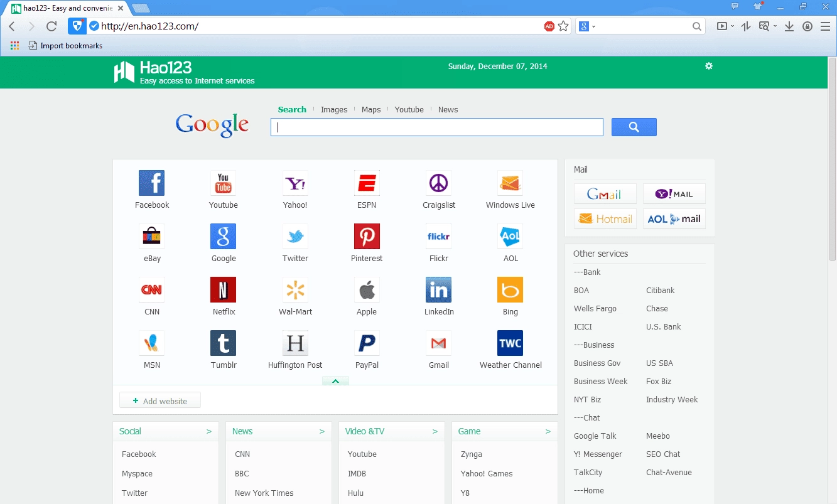Open Hao123 page settings gear

[x=709, y=66]
